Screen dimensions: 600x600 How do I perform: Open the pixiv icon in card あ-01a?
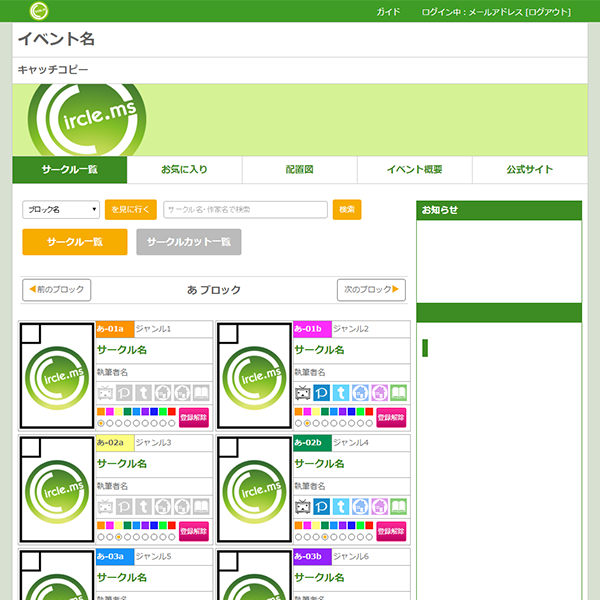pos(124,393)
